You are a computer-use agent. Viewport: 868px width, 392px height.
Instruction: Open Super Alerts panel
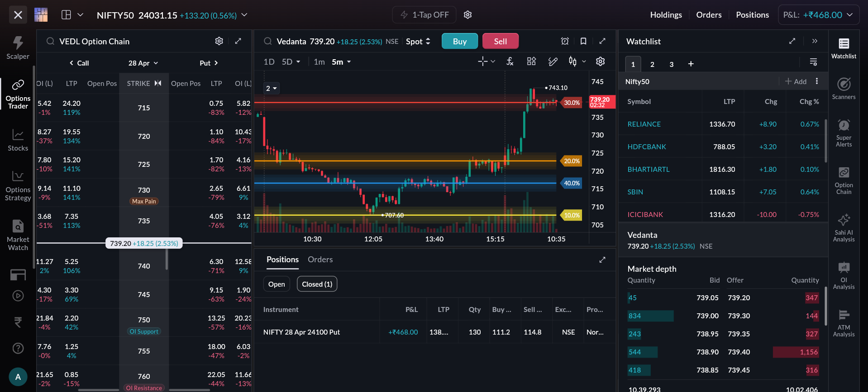coord(844,133)
